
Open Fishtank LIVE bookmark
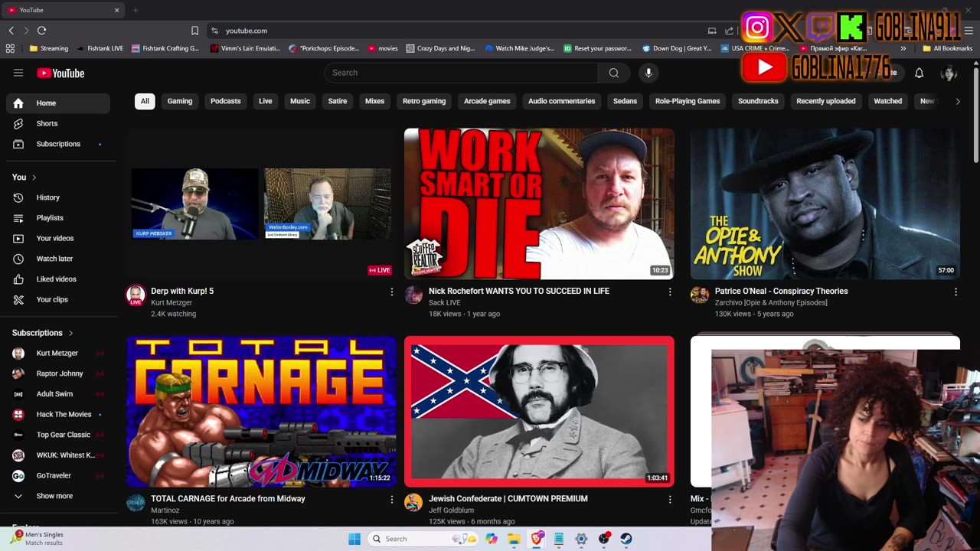tap(100, 48)
